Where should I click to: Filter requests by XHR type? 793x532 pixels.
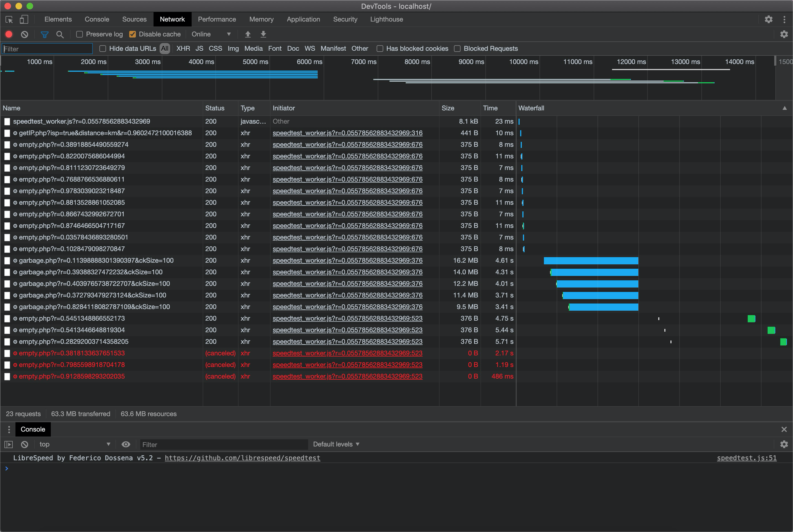pyautogui.click(x=183, y=49)
